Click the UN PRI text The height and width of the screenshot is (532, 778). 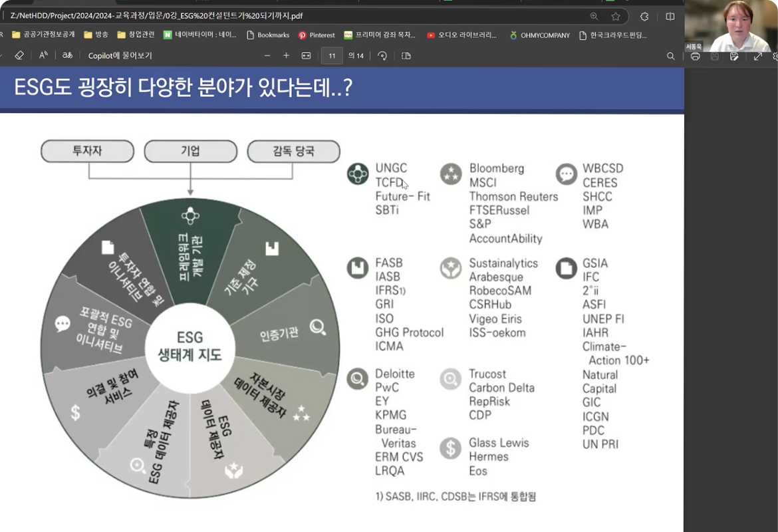click(x=600, y=444)
